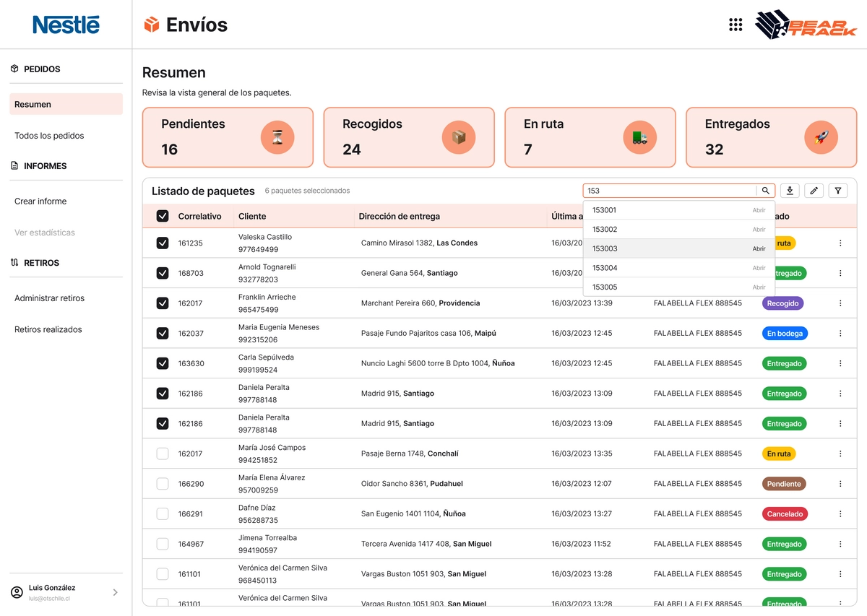Open row options for Franklin Arrieche
The height and width of the screenshot is (616, 867).
click(x=840, y=303)
